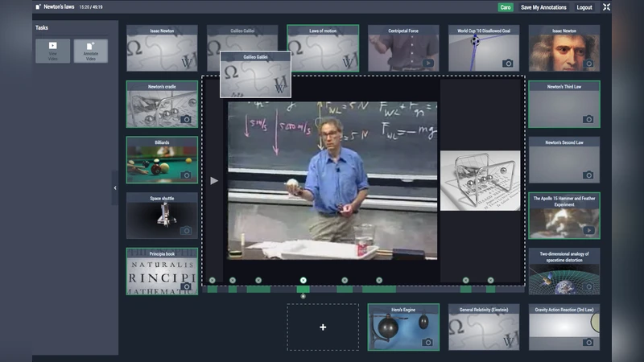Image resolution: width=644 pixels, height=362 pixels.
Task: Exit fullscreen with the collapse arrows icon
Action: tap(606, 7)
